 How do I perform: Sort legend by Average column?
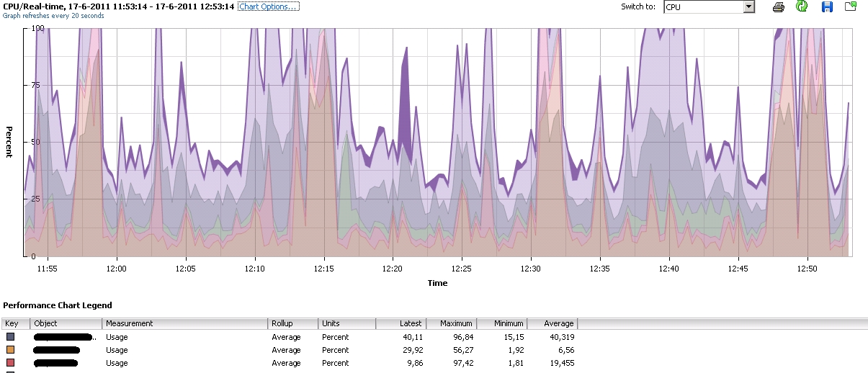tap(552, 324)
